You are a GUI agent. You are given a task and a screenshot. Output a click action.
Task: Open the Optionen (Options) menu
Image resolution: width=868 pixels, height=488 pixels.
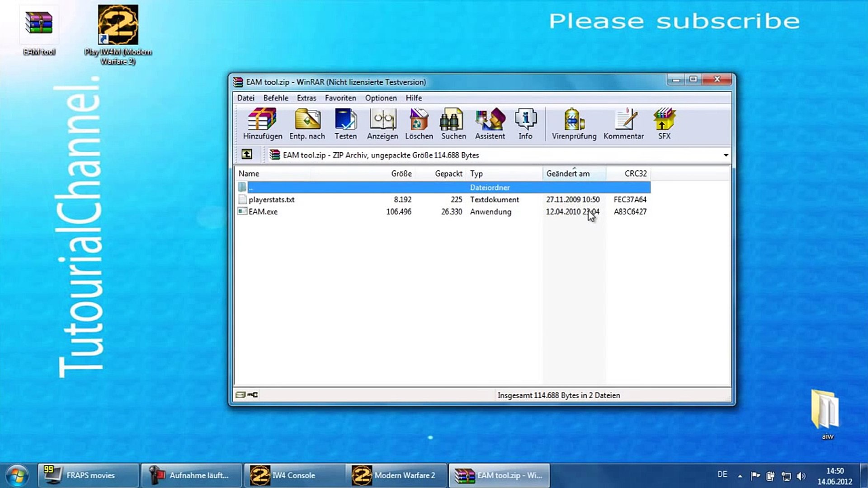[380, 98]
